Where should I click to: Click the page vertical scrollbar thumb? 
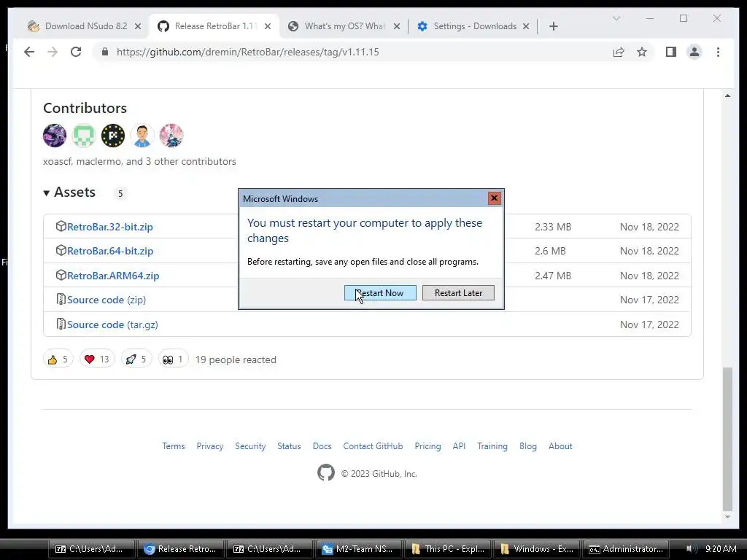[727, 438]
